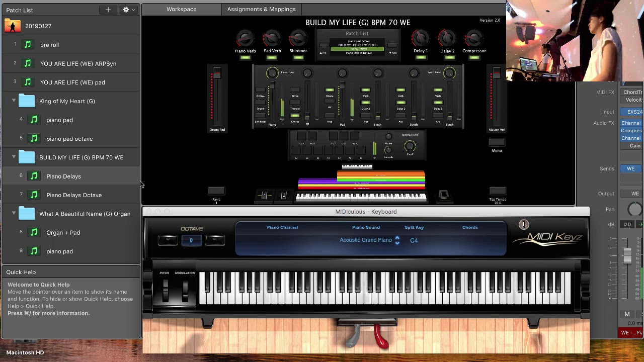
Task: Collapse the BUILD MY LIFE (G) set
Action: (x=14, y=157)
